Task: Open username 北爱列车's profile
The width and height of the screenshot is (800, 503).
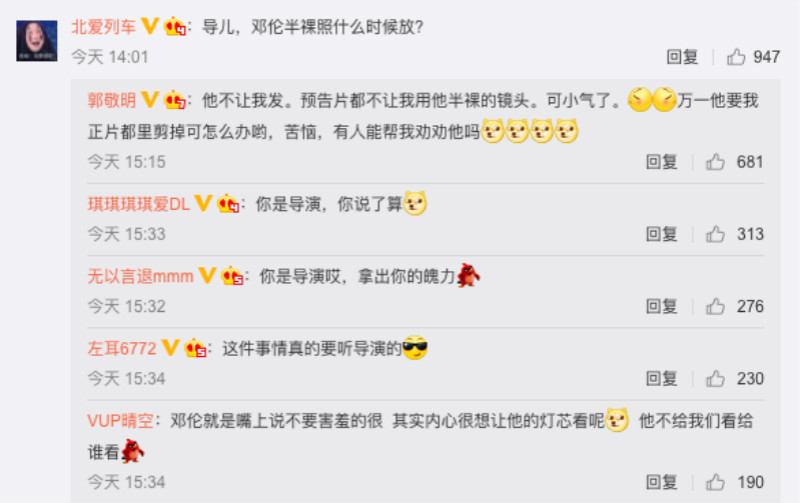Action: 104,27
